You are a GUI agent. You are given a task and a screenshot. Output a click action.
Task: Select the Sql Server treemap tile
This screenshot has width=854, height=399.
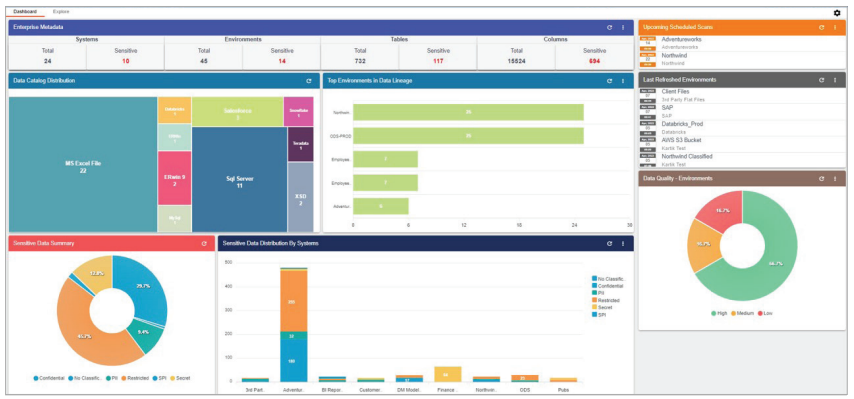[240, 180]
